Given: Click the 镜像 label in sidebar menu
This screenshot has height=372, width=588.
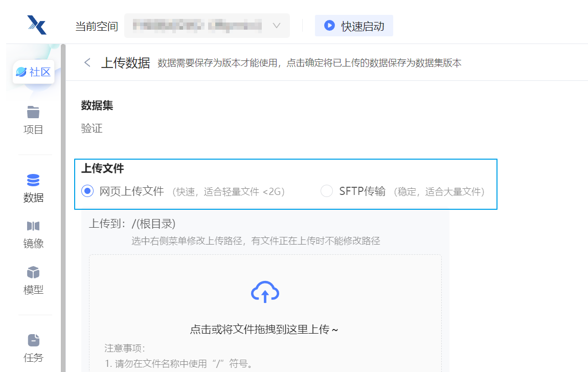Looking at the screenshot, I should [x=33, y=244].
